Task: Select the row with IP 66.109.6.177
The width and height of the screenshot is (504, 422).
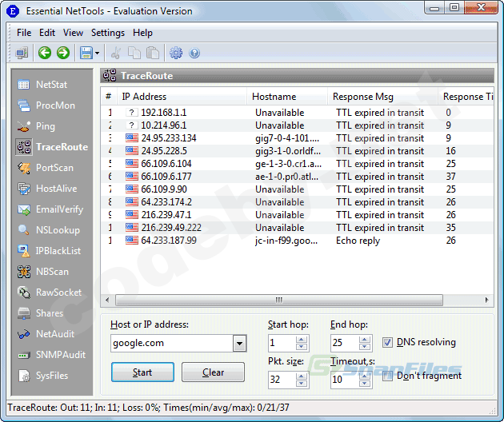Action: pos(298,177)
